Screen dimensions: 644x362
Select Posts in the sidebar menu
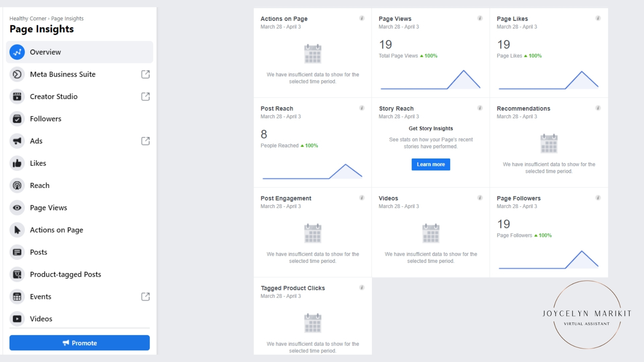[x=39, y=252]
